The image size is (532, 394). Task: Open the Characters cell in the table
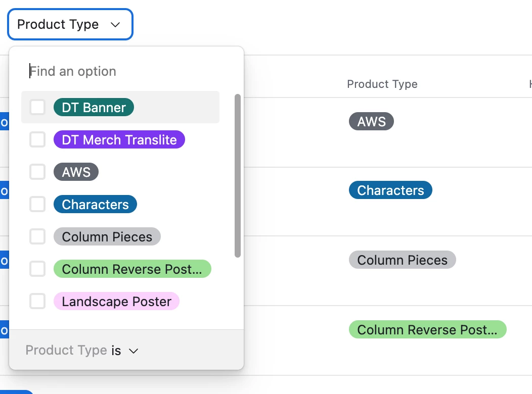point(390,190)
